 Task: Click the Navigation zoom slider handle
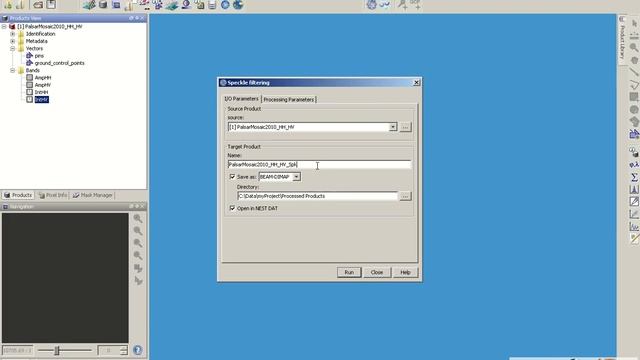coord(57,350)
